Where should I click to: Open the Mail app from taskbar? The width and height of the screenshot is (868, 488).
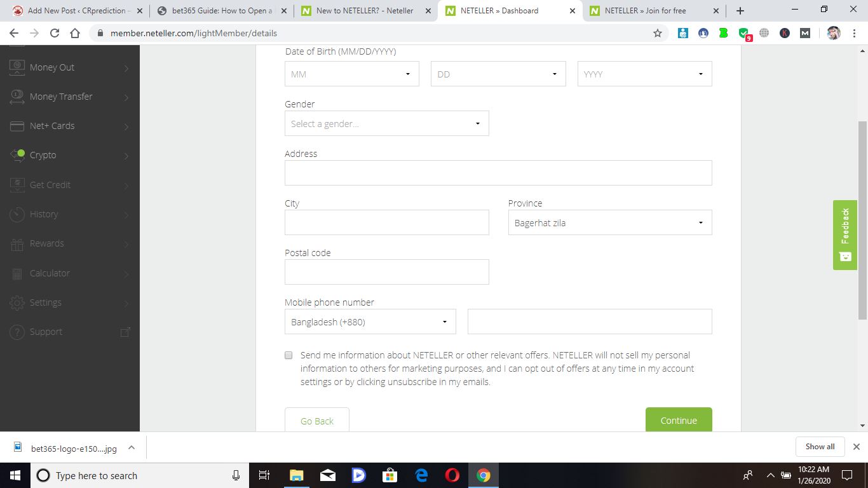(328, 475)
